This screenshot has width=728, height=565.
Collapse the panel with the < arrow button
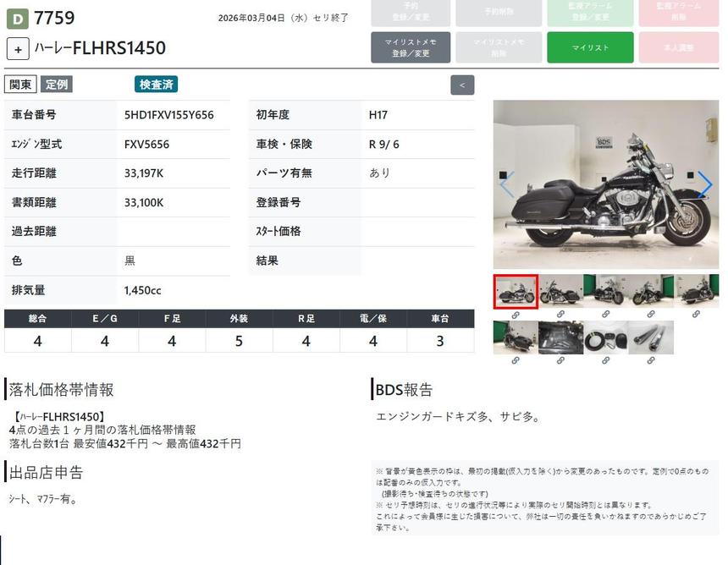(x=462, y=85)
